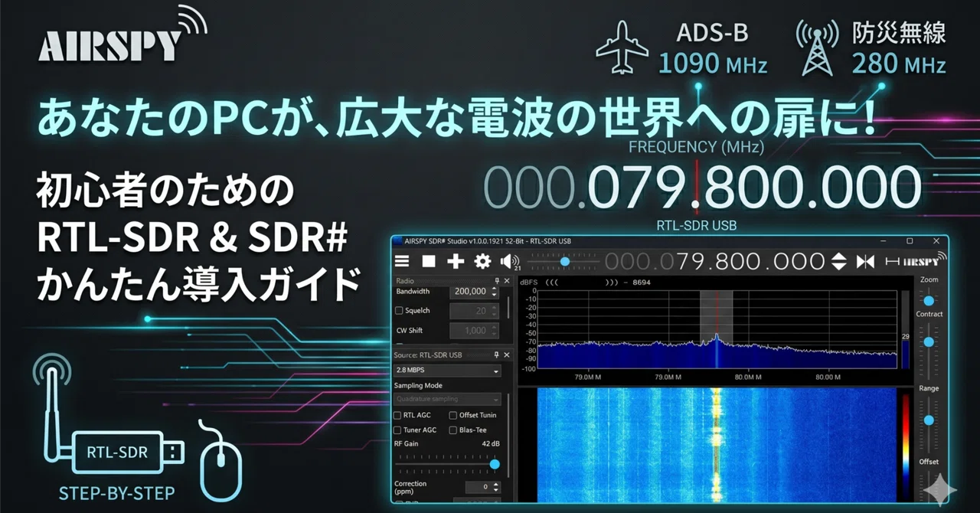Click the plus icon to add a slice
This screenshot has height=513, width=980.
tap(456, 261)
